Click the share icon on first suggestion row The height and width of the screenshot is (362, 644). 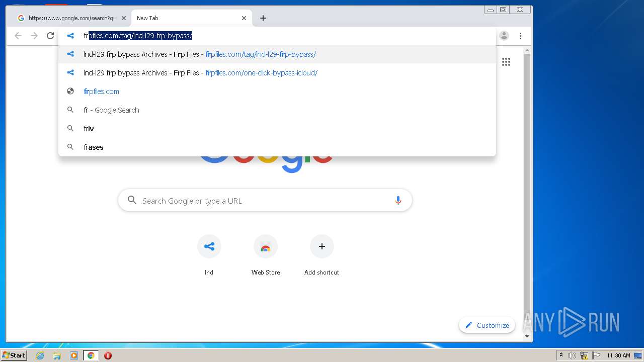(70, 54)
